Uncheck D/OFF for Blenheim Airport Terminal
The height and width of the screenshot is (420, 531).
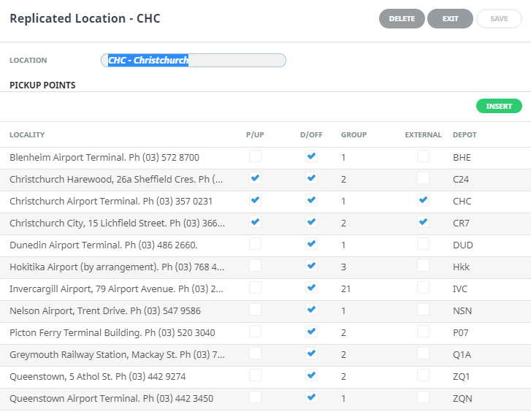[x=312, y=156]
